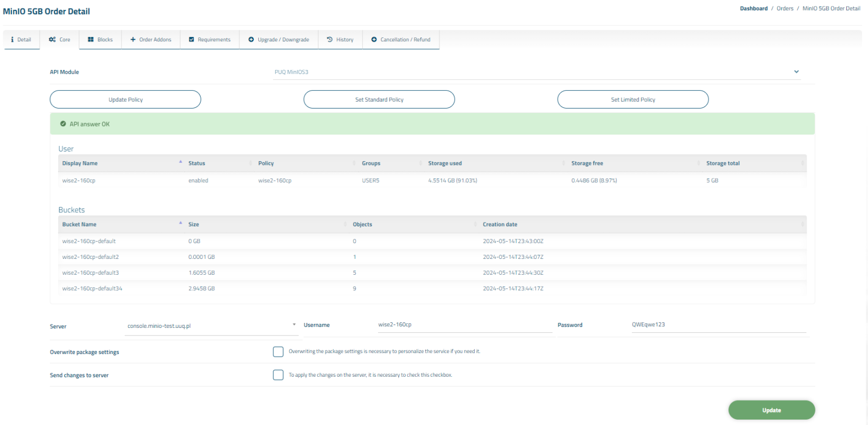Viewport: 868px width, 425px height.
Task: Click the plus icon on Order Addons
Action: pos(133,40)
